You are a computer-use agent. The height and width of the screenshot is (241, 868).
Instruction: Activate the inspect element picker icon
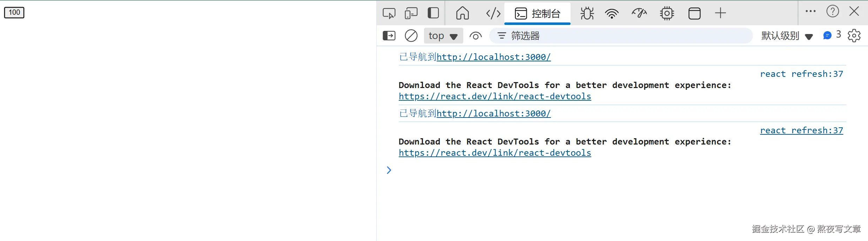tap(389, 13)
